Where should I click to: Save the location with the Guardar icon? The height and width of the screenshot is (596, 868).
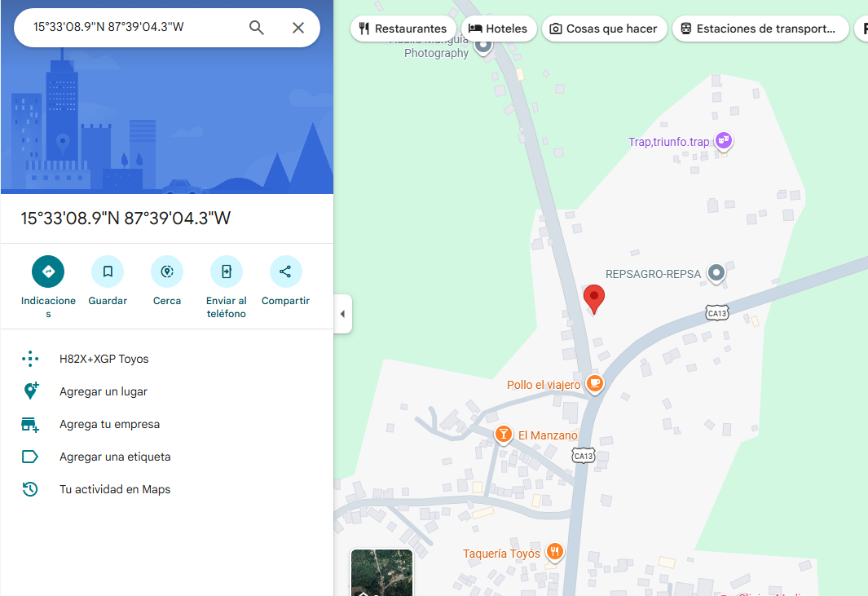(x=108, y=272)
